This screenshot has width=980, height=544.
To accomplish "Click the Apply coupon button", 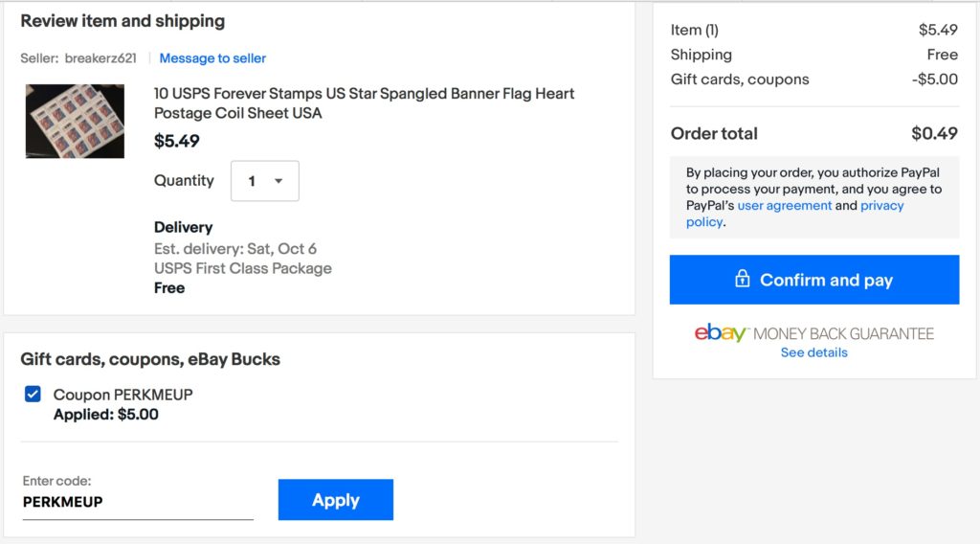I will click(336, 500).
